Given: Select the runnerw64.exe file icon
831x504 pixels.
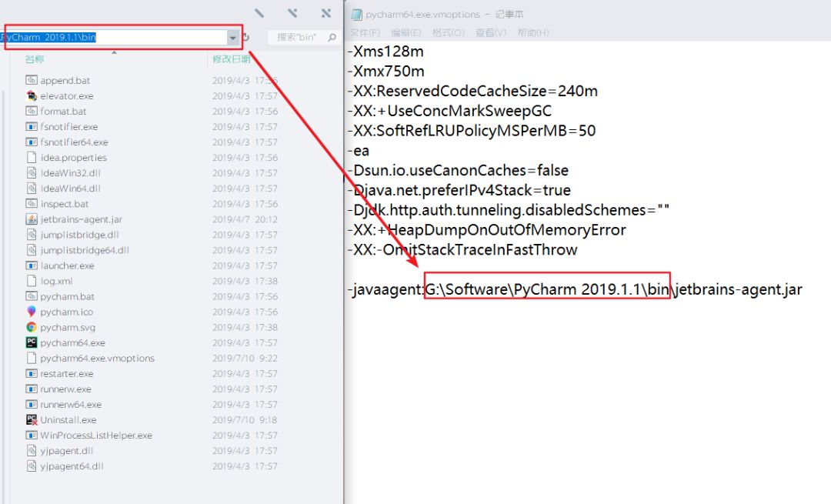Looking at the screenshot, I should [x=32, y=405].
